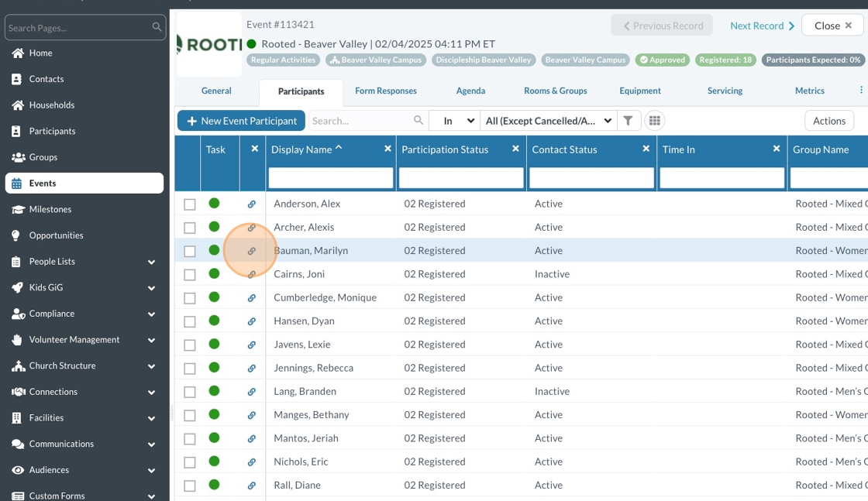Remove the Participation Status column
This screenshot has height=501, width=868.
[x=515, y=149]
